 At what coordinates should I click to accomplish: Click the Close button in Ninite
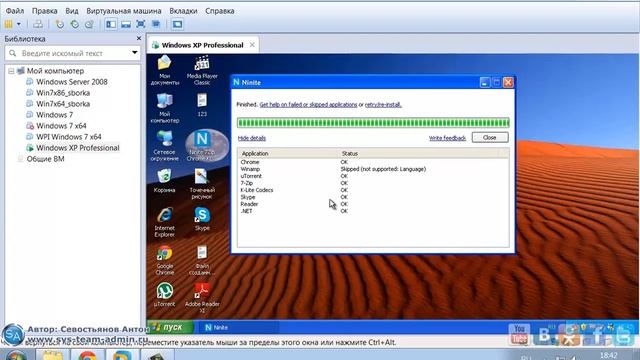490,138
